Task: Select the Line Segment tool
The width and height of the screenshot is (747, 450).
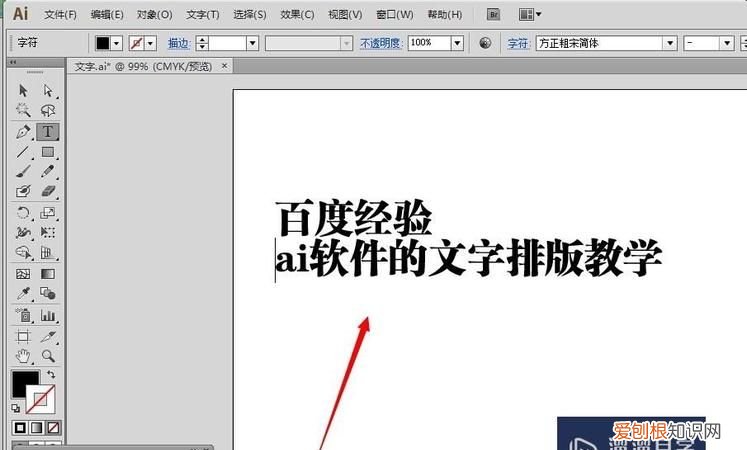Action: [23, 152]
